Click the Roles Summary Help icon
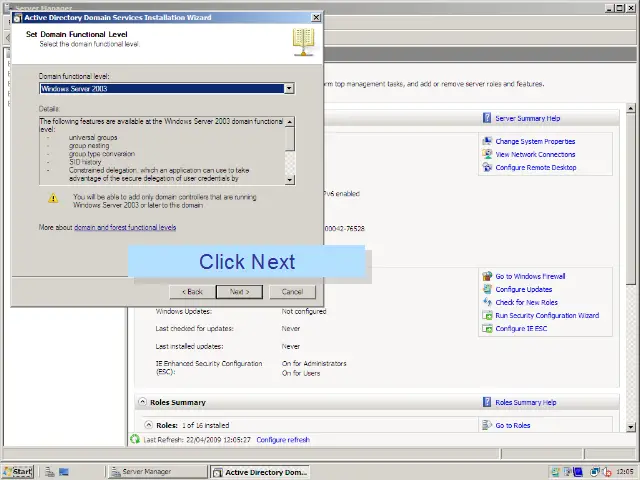 [487, 402]
